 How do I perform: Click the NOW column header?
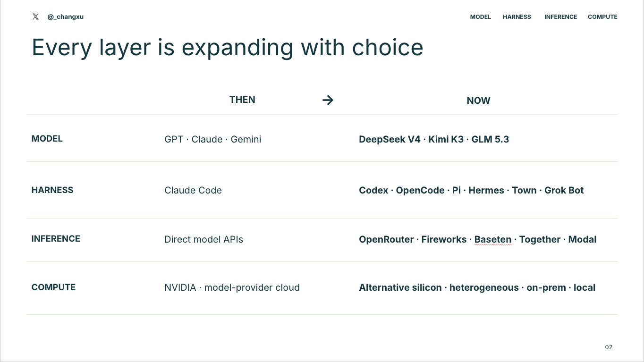478,101
